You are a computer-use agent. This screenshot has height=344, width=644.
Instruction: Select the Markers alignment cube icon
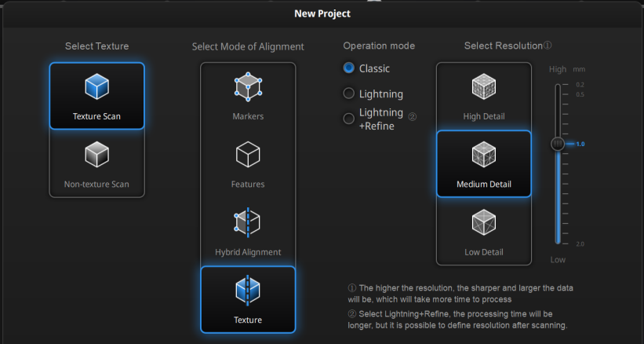tap(248, 86)
